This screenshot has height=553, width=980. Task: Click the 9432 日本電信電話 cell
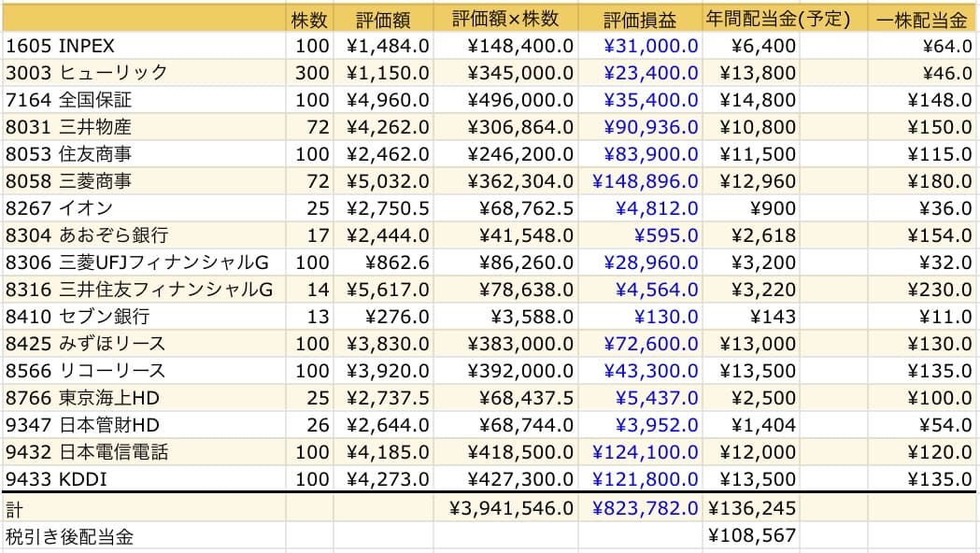click(x=145, y=452)
